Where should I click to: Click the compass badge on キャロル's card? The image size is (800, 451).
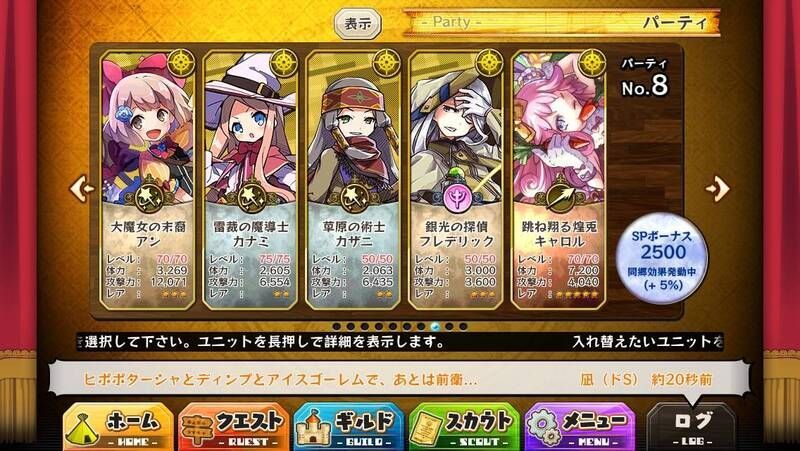(592, 63)
